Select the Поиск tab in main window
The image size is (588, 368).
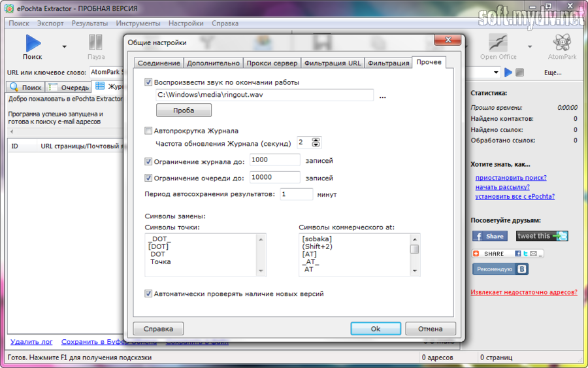[x=26, y=88]
